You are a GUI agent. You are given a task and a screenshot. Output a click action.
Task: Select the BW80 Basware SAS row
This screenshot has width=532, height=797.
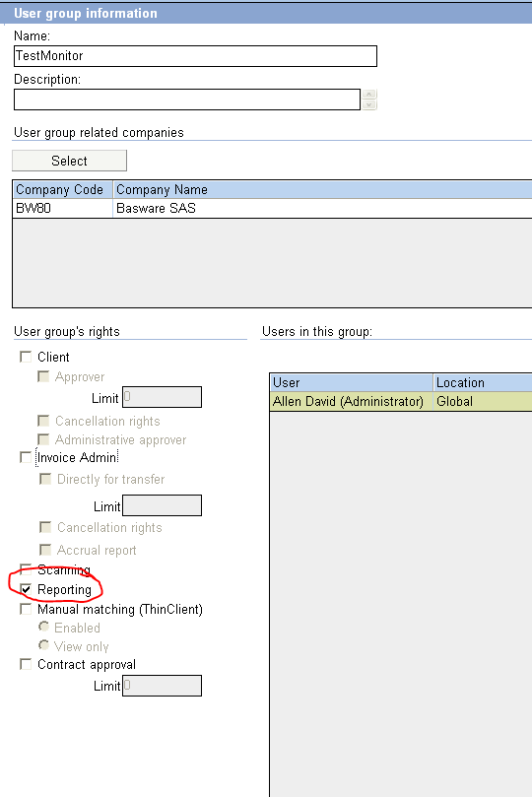(x=272, y=209)
